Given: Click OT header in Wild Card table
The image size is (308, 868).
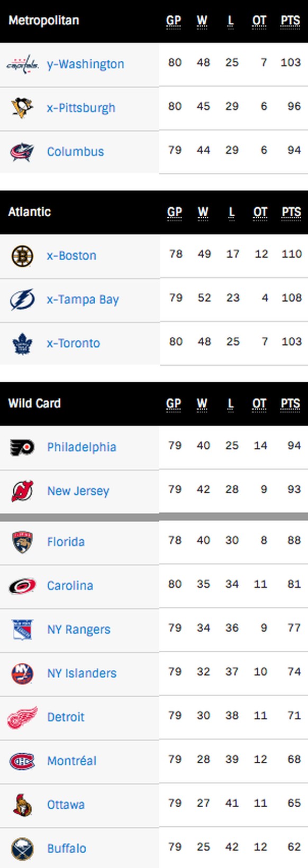Looking at the screenshot, I should click(x=259, y=403).
